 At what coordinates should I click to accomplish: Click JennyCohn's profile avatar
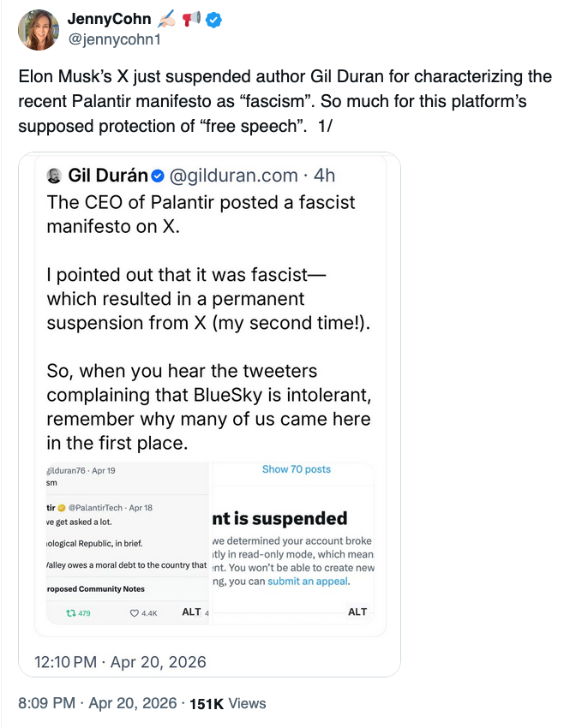[38, 30]
